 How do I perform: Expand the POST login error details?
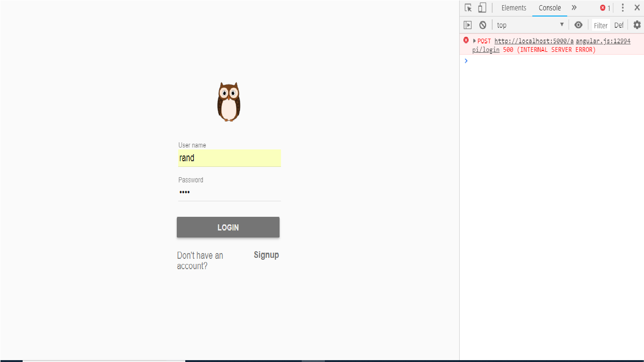(x=475, y=41)
